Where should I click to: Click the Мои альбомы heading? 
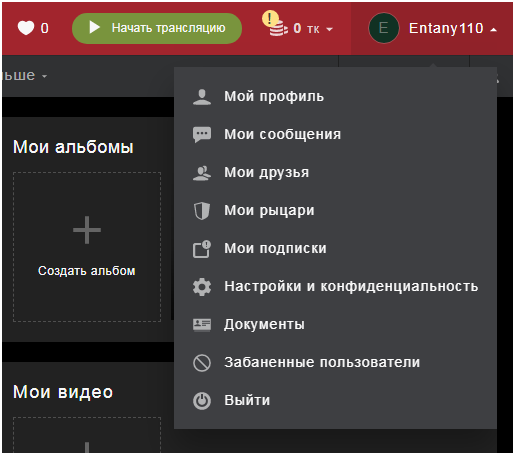(x=73, y=147)
